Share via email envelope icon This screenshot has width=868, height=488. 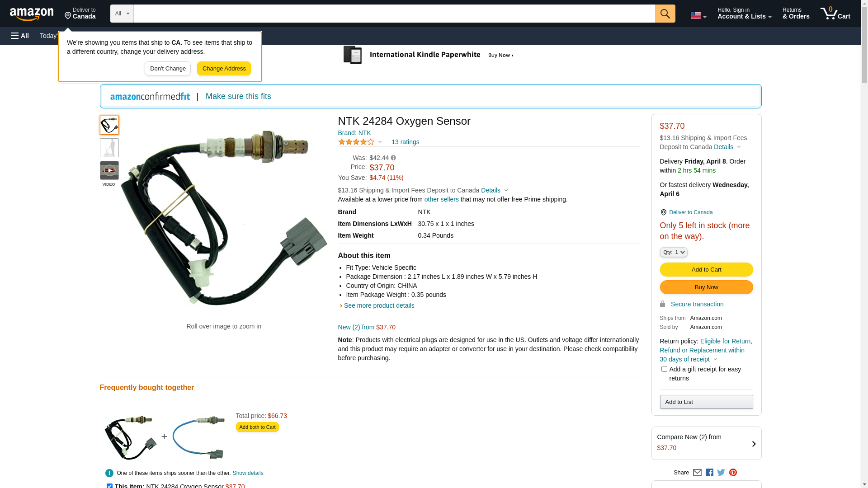point(697,473)
